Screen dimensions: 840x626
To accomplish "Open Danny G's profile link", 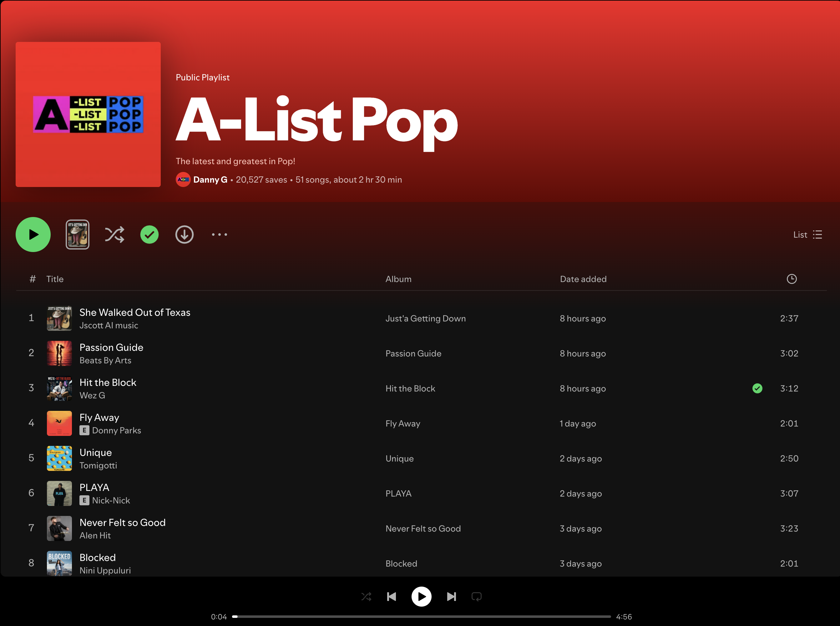I will [210, 179].
